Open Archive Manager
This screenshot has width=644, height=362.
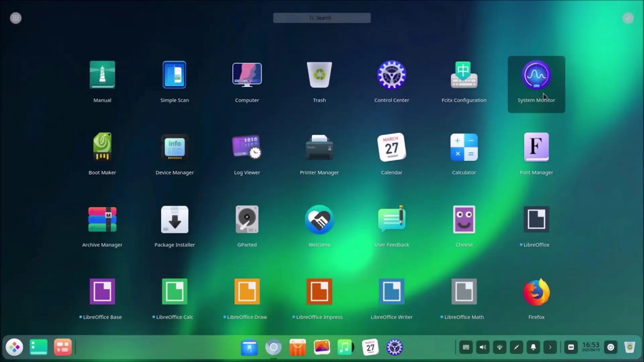tap(102, 220)
